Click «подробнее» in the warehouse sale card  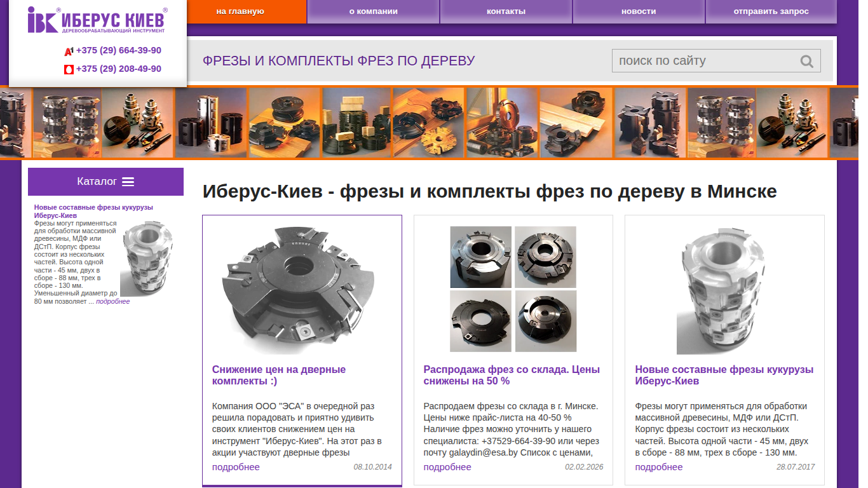447,467
